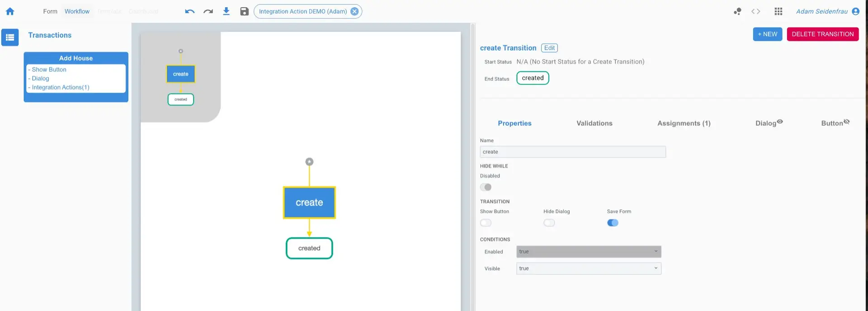Image resolution: width=868 pixels, height=311 pixels.
Task: Open the Template tab
Action: (x=109, y=11)
